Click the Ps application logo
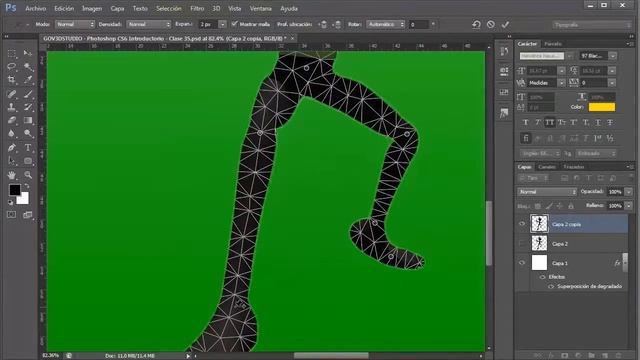 (11, 8)
